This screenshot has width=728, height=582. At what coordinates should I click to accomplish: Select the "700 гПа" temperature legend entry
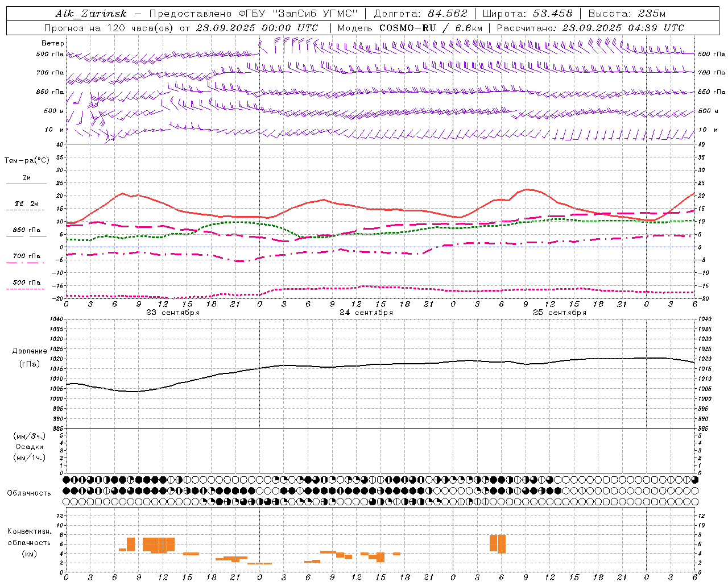point(27,256)
